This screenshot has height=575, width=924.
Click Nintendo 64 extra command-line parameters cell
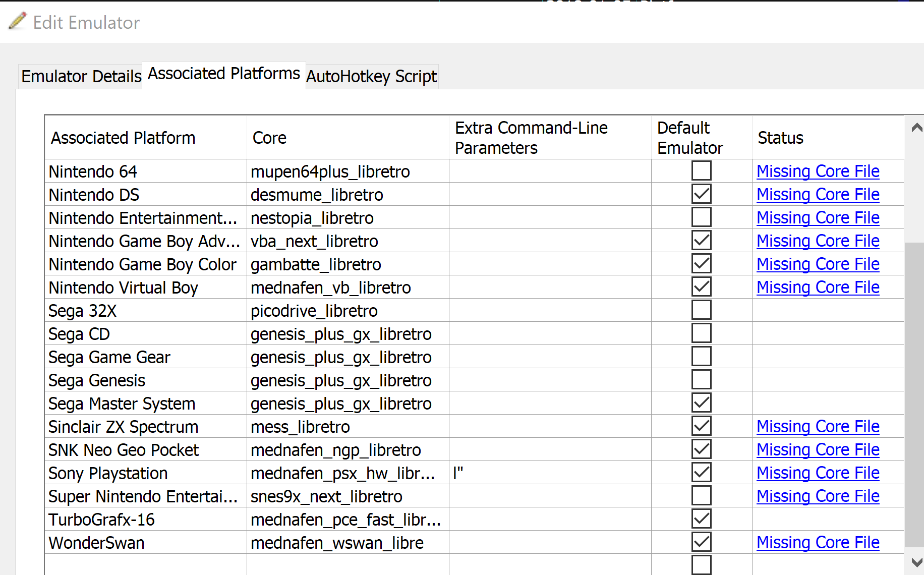point(550,171)
